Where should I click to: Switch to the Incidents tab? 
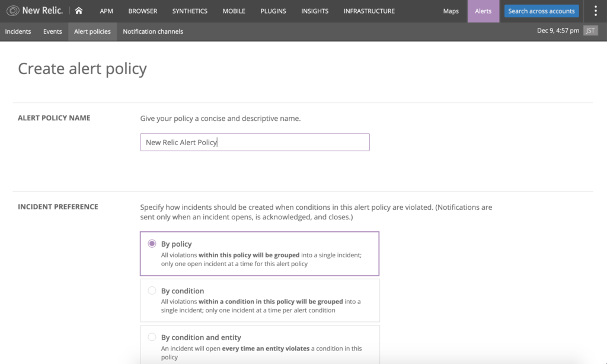point(18,31)
